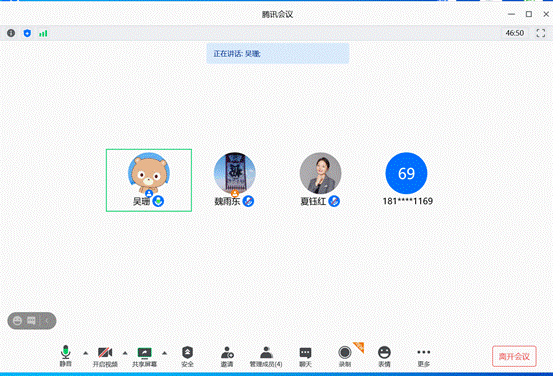Click the 46:50 meeting timer

click(515, 33)
